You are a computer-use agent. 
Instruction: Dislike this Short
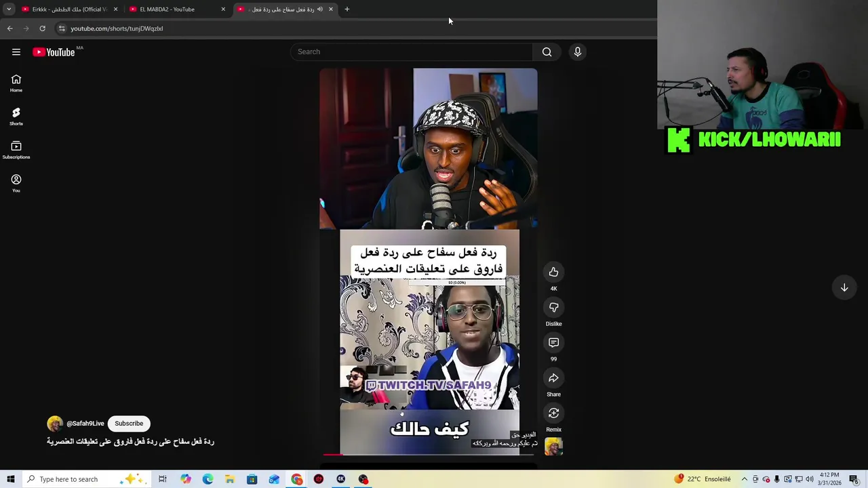click(553, 307)
